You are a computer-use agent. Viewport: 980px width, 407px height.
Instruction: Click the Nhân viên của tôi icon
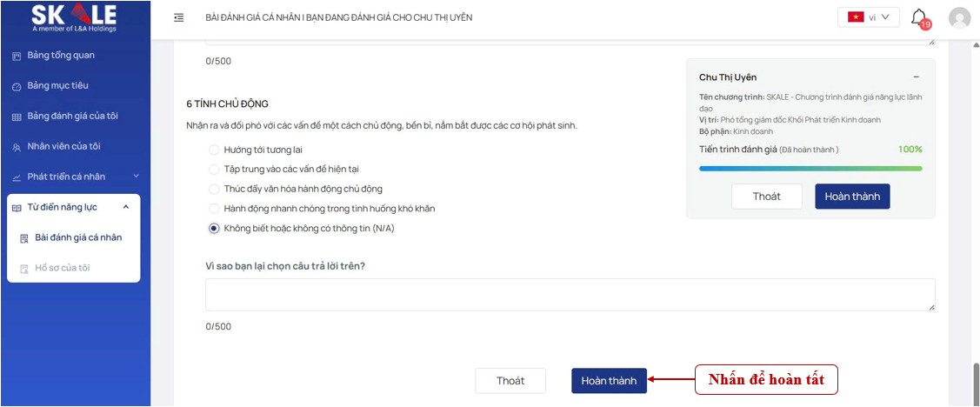[16, 147]
